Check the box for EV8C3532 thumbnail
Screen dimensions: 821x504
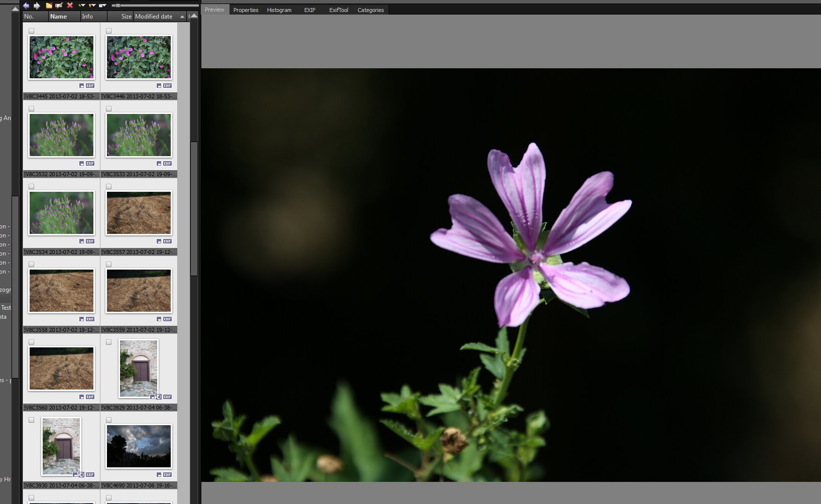point(32,109)
